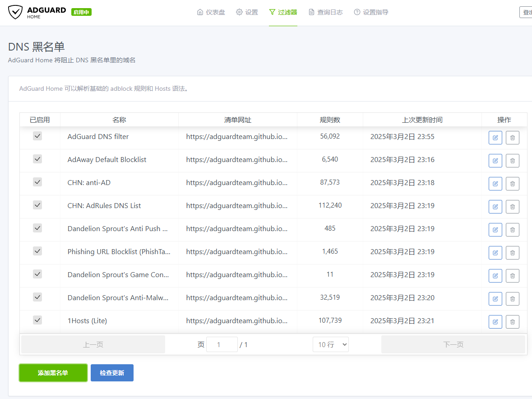This screenshot has height=399, width=532.
Task: Edit the CHN: AdRules DNS List
Action: [495, 207]
